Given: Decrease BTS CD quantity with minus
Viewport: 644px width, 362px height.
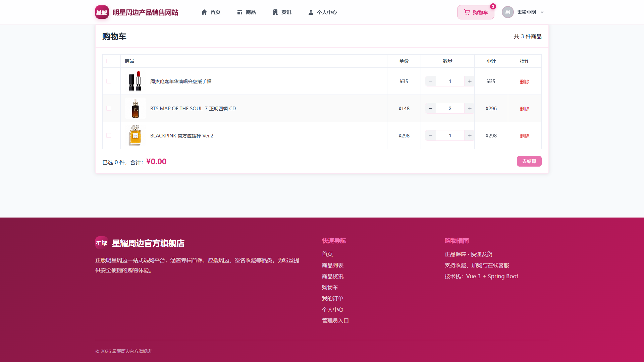Looking at the screenshot, I should [430, 108].
